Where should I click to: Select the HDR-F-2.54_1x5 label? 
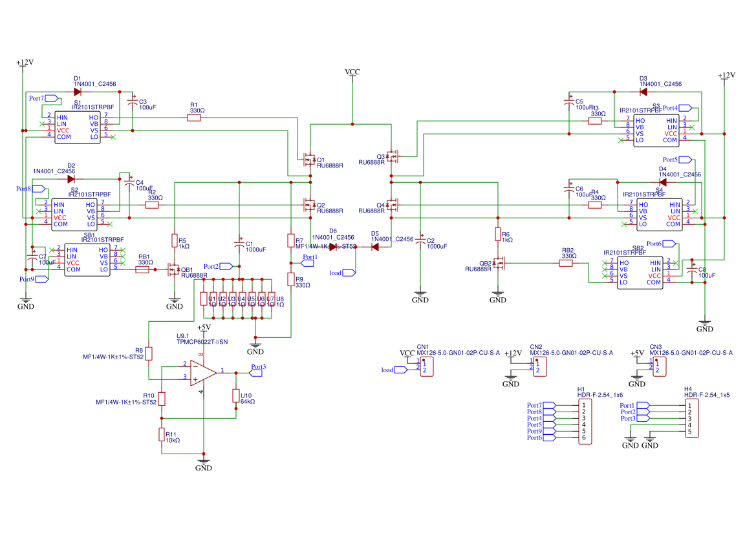point(707,395)
